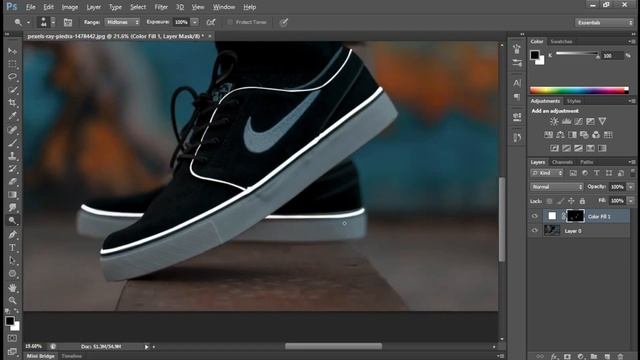
Task: Select the Lasso tool
Action: tap(12, 77)
